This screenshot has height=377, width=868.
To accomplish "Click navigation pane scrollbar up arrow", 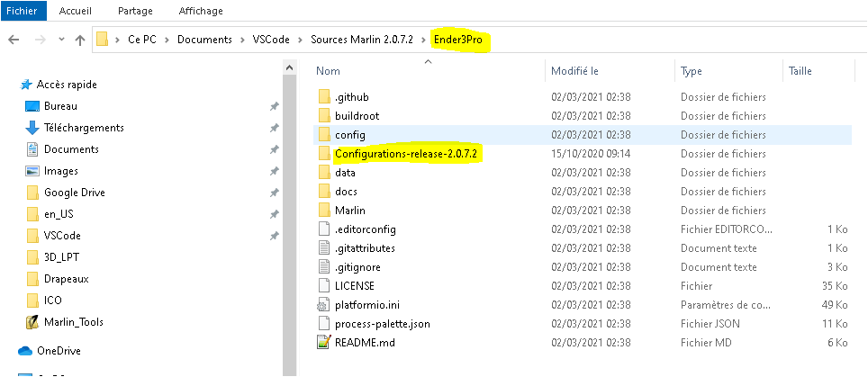I will (x=290, y=67).
